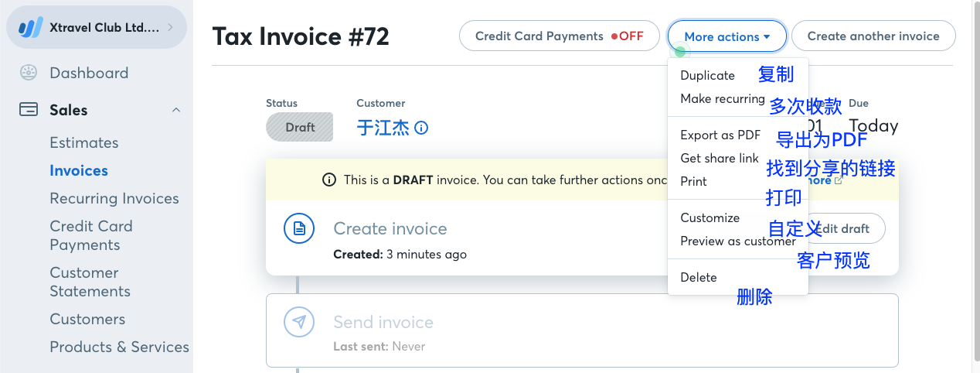The width and height of the screenshot is (980, 373).
Task: Click the Send invoice paper-plane icon
Action: coord(299,322)
